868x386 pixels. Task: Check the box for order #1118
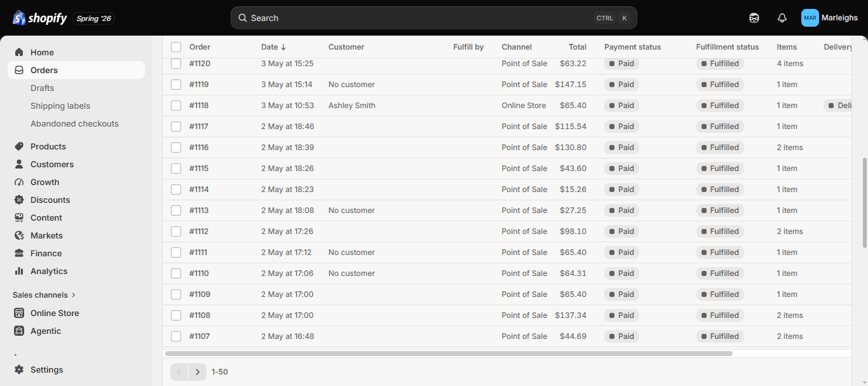(x=176, y=106)
